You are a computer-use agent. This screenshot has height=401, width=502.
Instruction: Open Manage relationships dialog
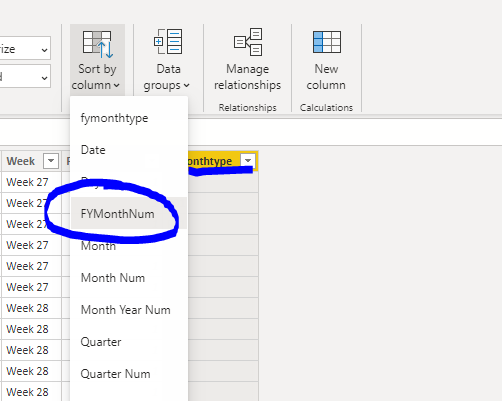pyautogui.click(x=247, y=60)
